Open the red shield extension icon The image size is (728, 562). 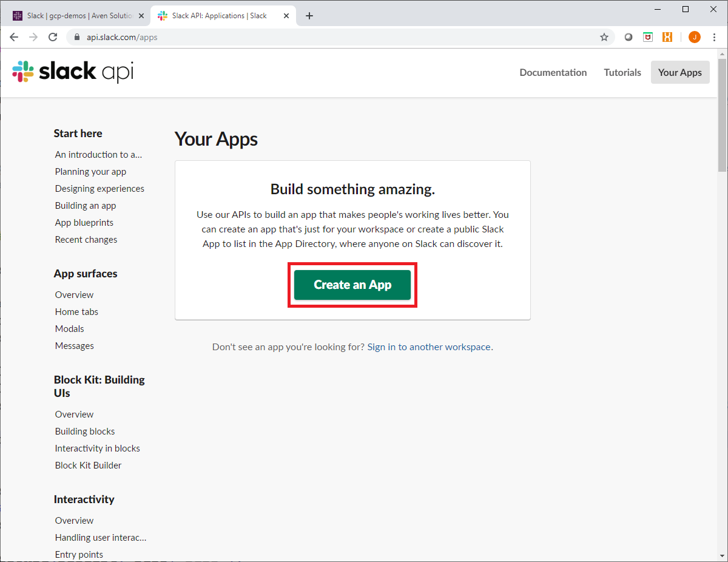click(x=648, y=37)
